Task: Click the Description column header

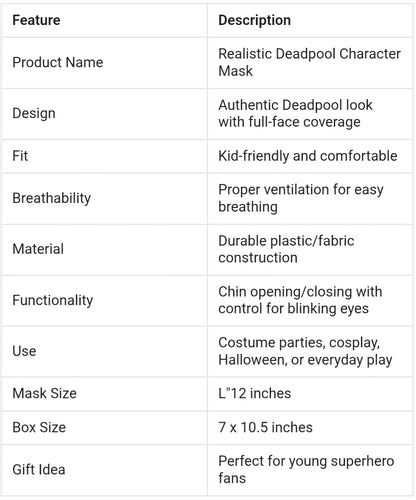Action: 255,20
